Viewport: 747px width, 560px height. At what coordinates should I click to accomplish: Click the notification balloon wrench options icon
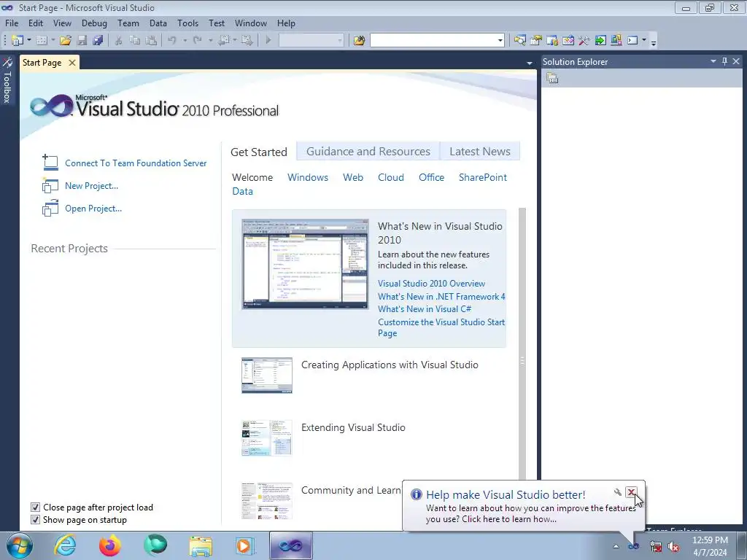pyautogui.click(x=617, y=492)
